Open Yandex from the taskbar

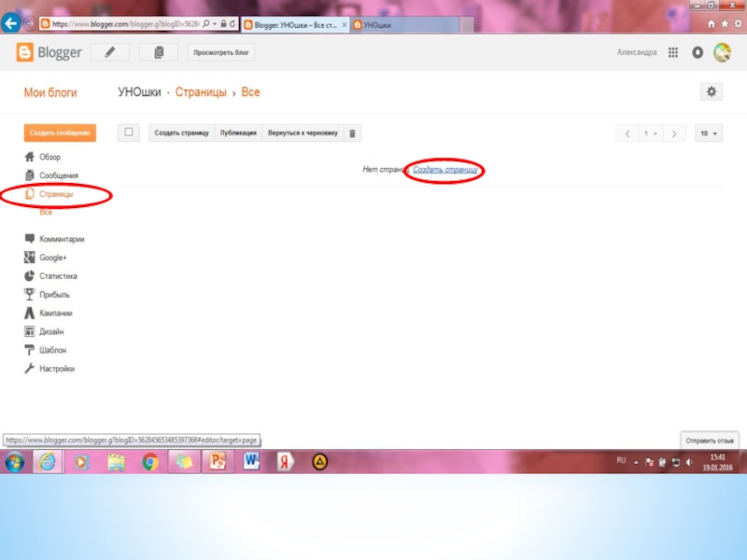[x=285, y=462]
